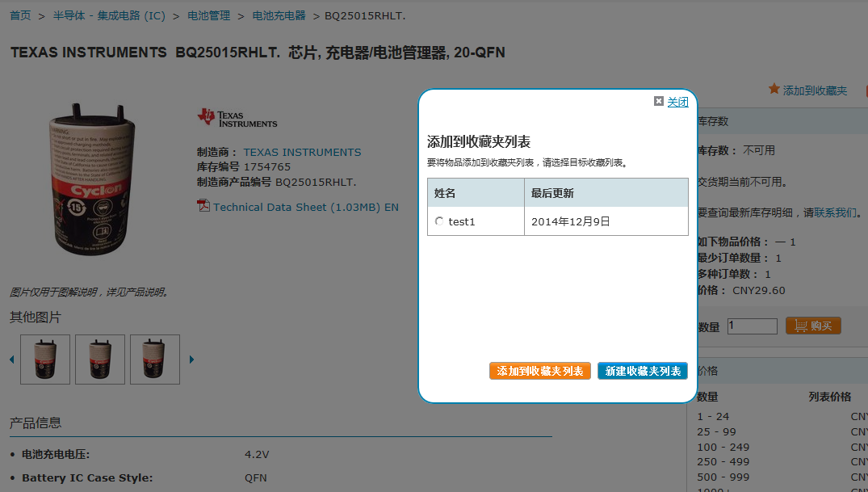
Task: Click the 姓名 column header
Action: (476, 193)
